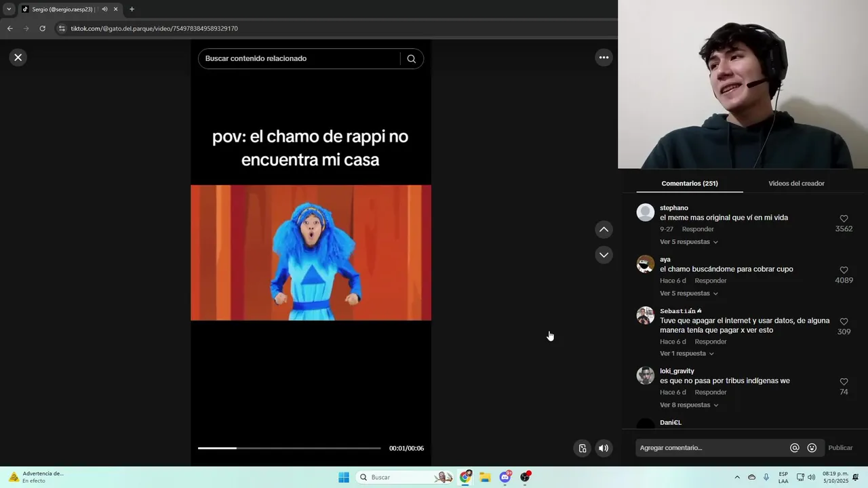Open stephano's profile via username
The width and height of the screenshot is (868, 488).
pyautogui.click(x=674, y=208)
